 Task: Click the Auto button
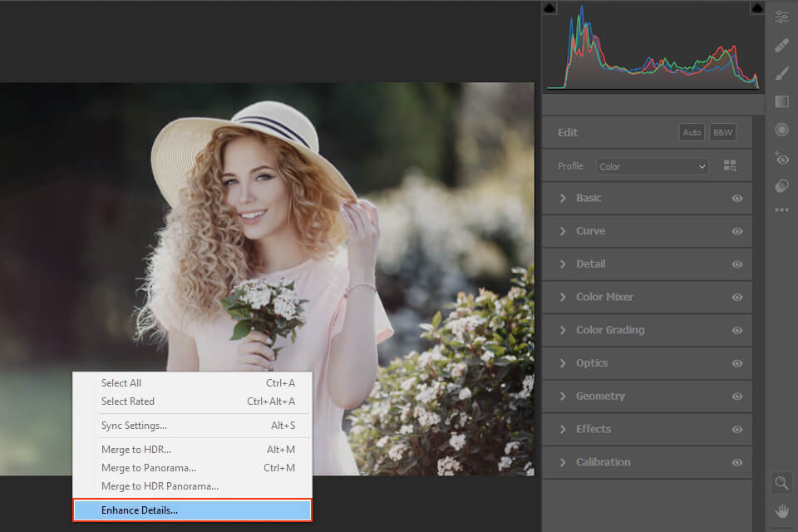pos(692,132)
